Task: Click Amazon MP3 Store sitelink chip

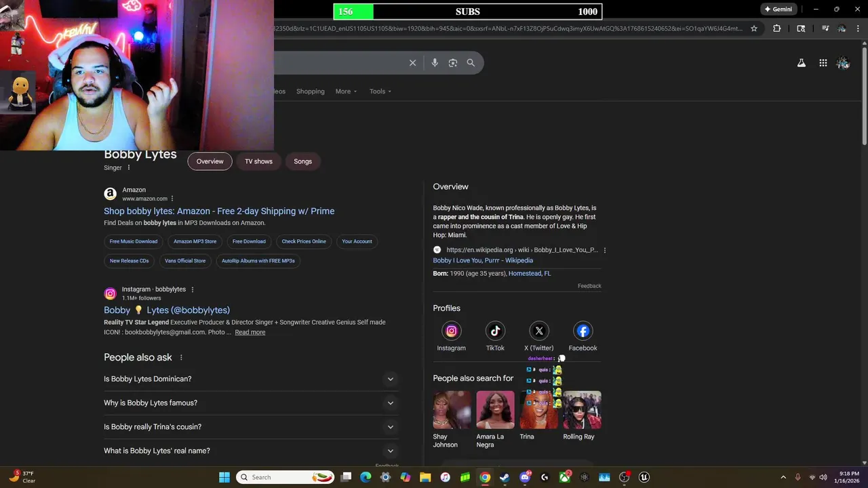Action: [195, 241]
